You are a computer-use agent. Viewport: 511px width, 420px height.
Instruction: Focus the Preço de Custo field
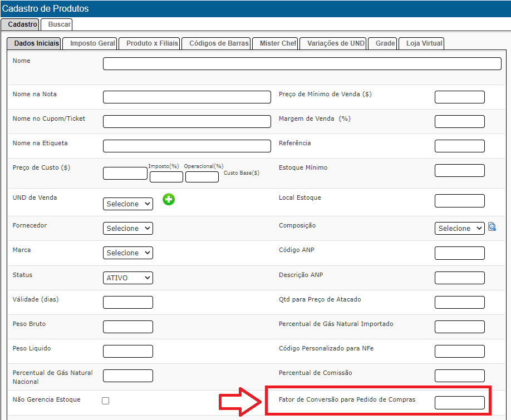click(125, 173)
